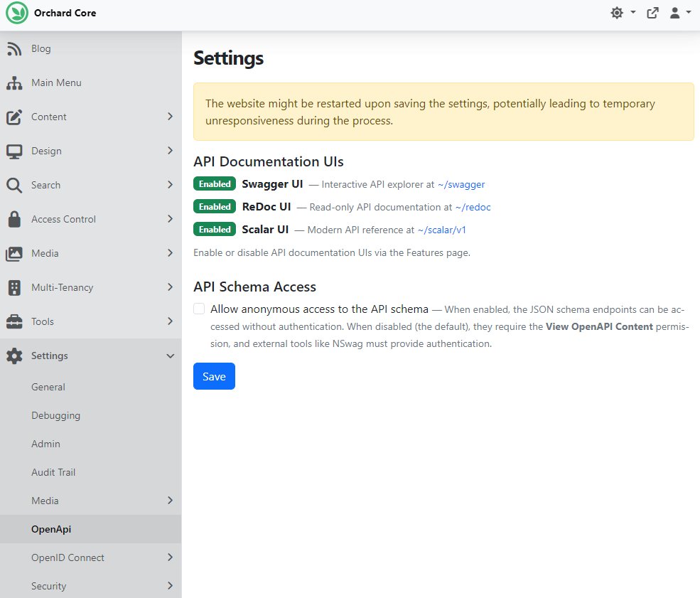Select Debugging under Settings
Screen dimensions: 700x598
pyautogui.click(x=91, y=415)
